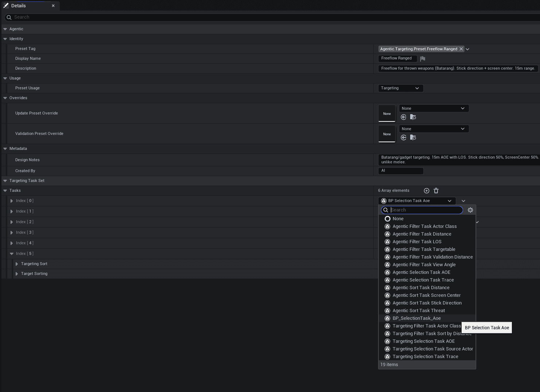The image size is (540, 392).
Task: Empty the Tasks array via the trash icon
Action: (x=436, y=190)
